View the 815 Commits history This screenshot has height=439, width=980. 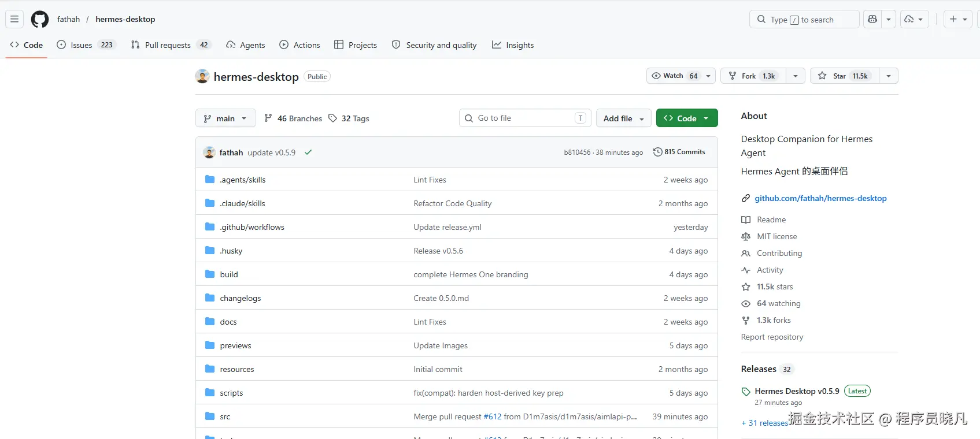pos(679,152)
